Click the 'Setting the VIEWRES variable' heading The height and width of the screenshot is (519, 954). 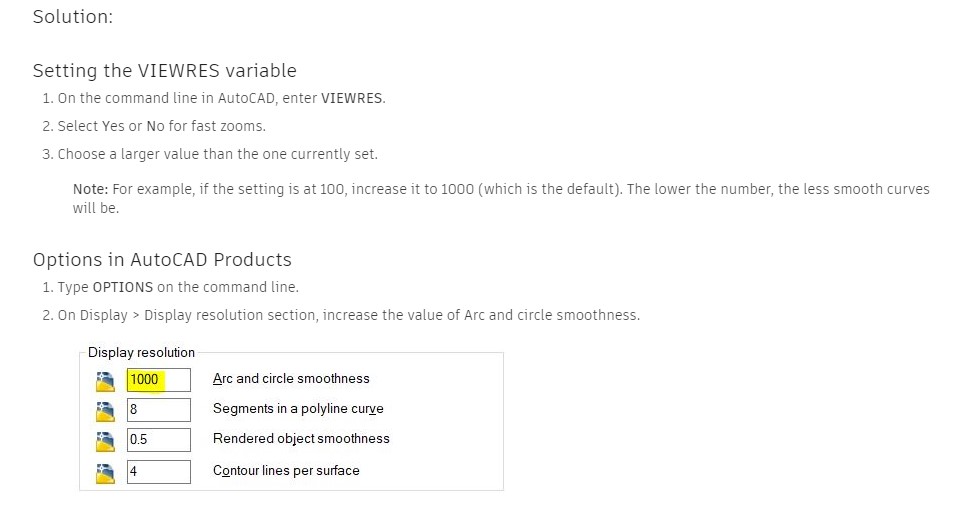pos(164,71)
